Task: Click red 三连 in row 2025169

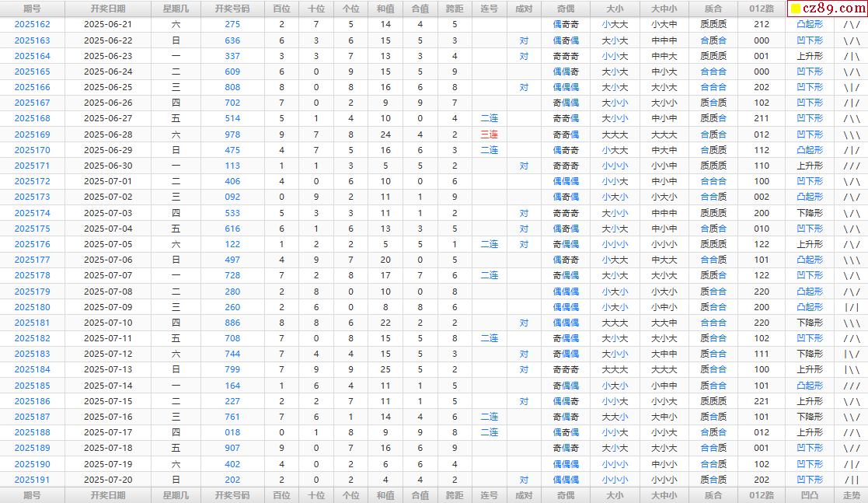Action: (x=490, y=134)
